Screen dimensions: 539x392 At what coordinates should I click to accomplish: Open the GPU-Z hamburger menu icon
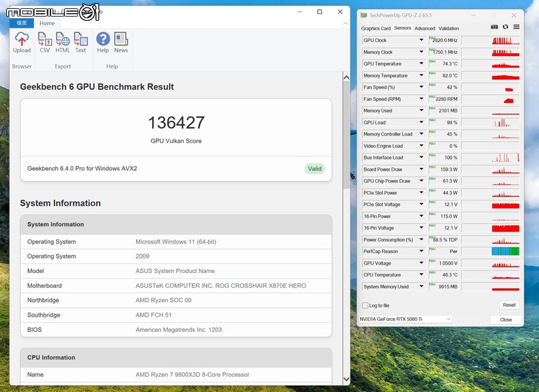point(516,27)
